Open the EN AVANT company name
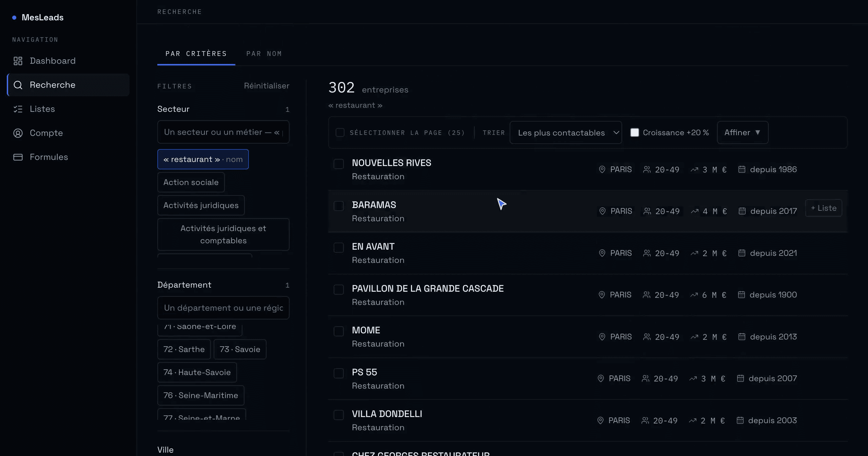Viewport: 868px width, 456px height. point(373,247)
